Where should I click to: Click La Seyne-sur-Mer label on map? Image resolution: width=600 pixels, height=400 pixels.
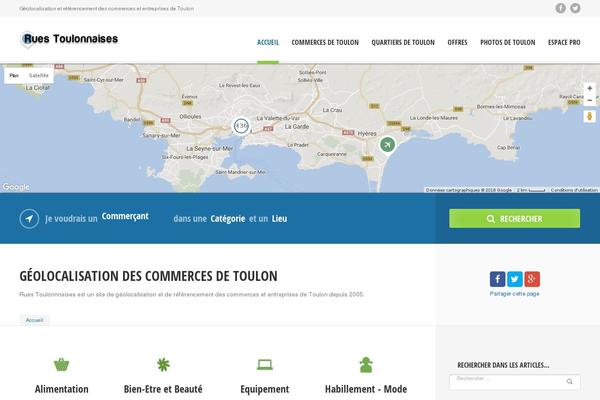[209, 149]
